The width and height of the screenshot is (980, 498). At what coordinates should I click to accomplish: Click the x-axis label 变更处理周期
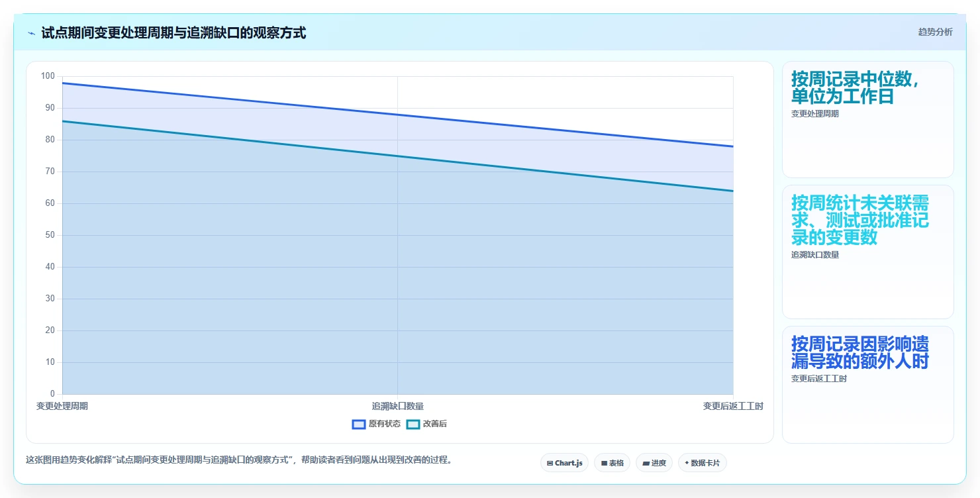62,406
